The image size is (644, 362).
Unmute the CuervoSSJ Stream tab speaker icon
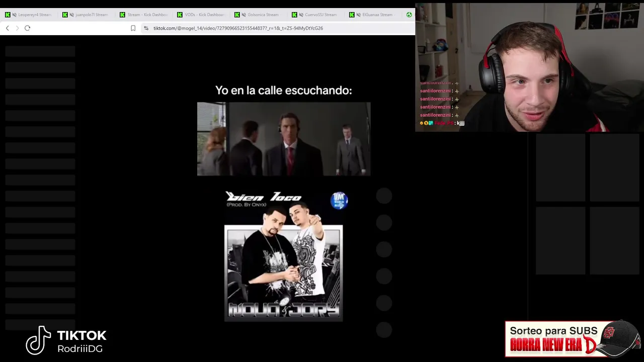tap(301, 15)
